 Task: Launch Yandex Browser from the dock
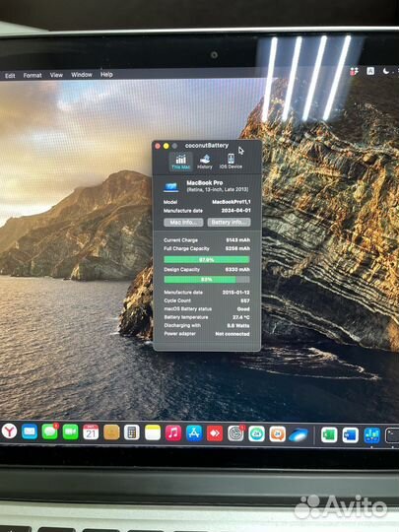pyautogui.click(x=9, y=432)
